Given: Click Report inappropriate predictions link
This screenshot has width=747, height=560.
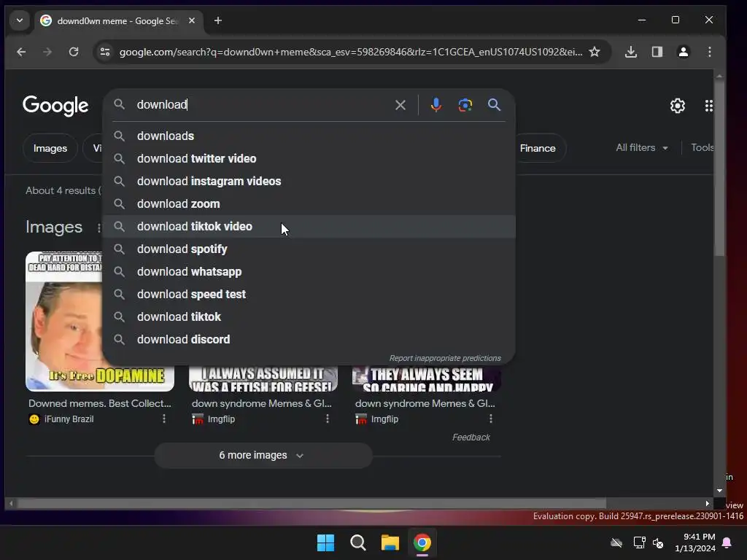Looking at the screenshot, I should (x=445, y=358).
